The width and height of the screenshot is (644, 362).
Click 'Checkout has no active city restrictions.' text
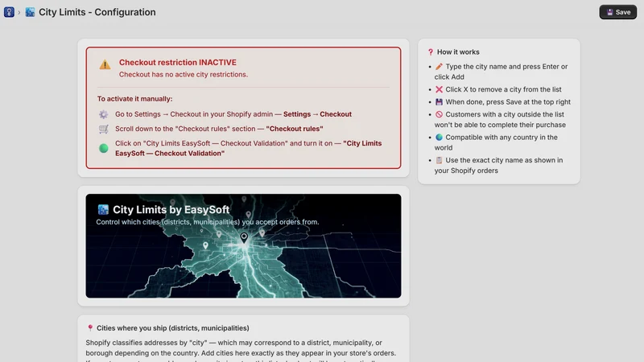(184, 75)
